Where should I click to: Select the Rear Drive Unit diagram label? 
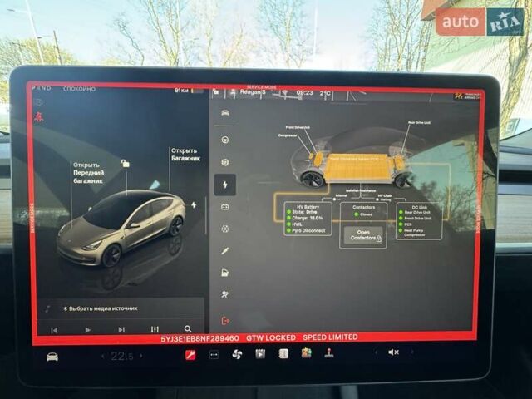(419, 122)
